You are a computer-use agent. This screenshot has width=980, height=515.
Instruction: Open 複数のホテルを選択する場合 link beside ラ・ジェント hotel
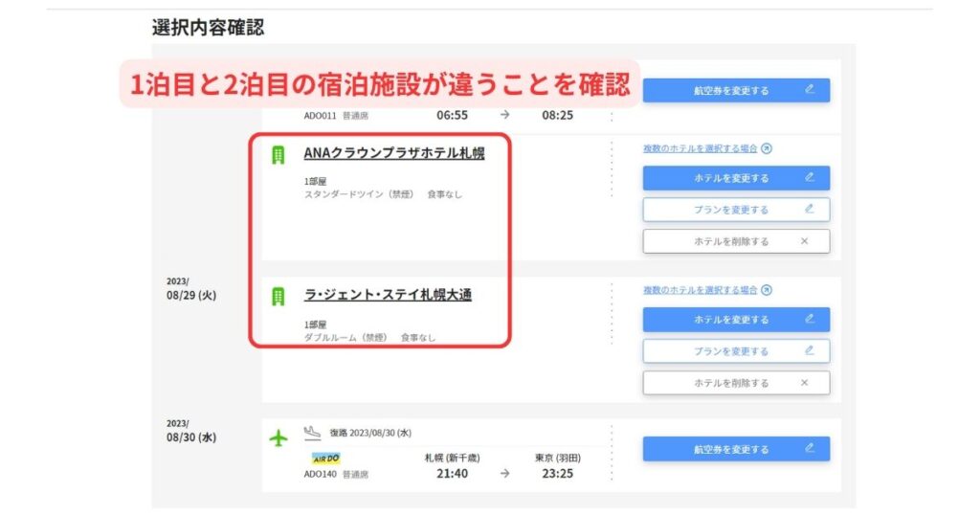tap(700, 290)
